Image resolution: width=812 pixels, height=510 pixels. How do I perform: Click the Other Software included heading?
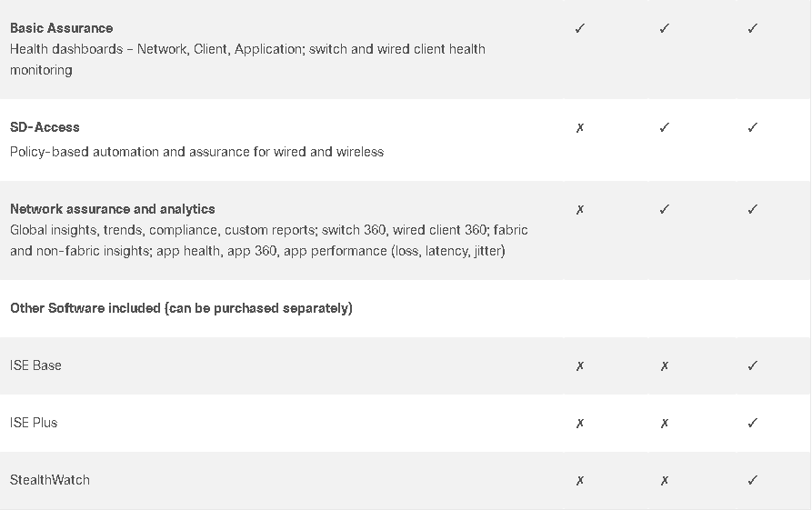point(181,308)
